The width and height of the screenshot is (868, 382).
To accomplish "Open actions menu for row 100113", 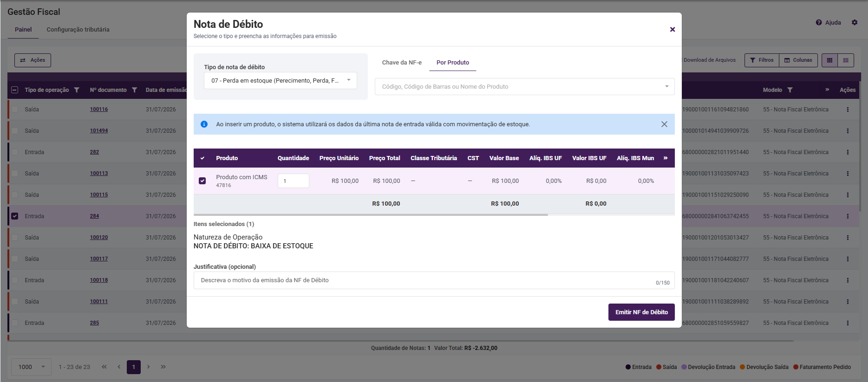I will click(848, 174).
